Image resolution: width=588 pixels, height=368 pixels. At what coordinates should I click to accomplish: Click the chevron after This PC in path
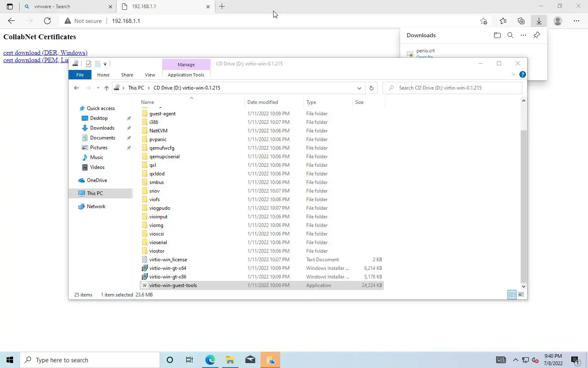click(x=149, y=88)
